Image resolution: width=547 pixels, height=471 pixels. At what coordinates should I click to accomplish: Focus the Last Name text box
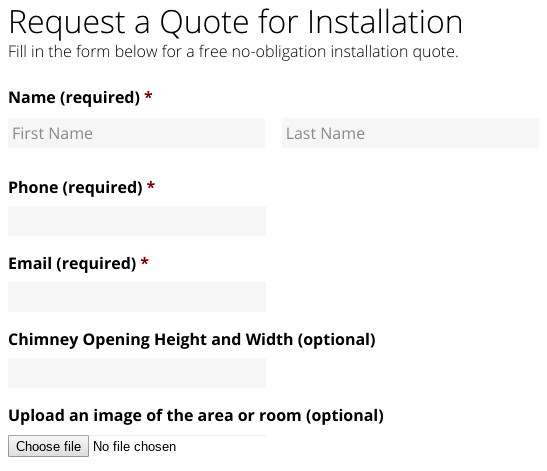click(410, 133)
